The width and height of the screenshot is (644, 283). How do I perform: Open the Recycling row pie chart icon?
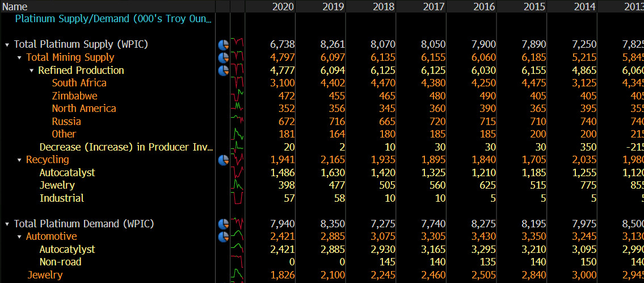(x=223, y=160)
